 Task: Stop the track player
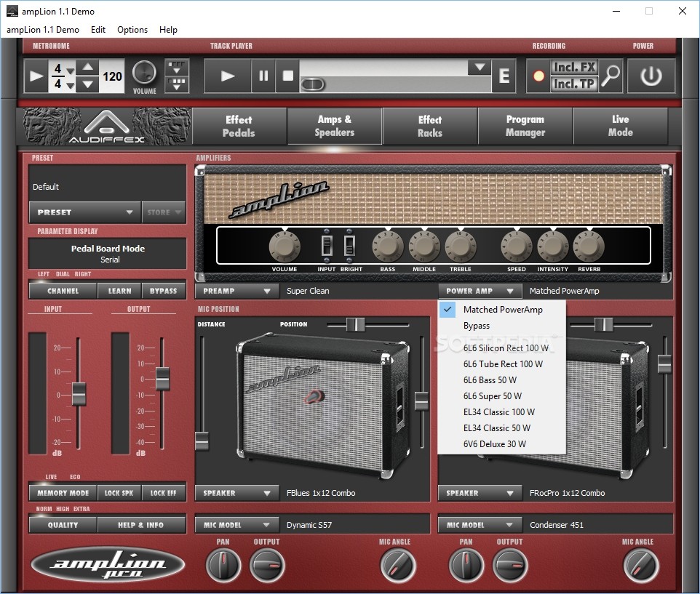288,76
